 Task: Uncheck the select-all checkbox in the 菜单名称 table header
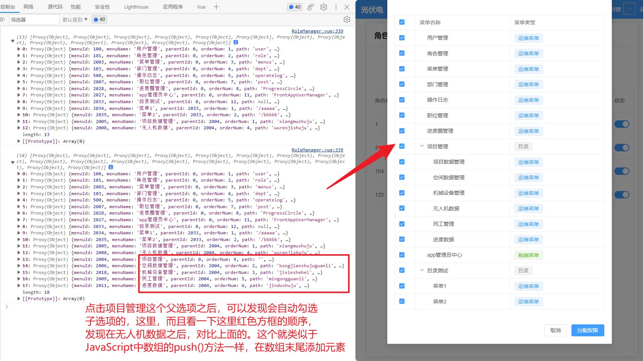(x=402, y=22)
